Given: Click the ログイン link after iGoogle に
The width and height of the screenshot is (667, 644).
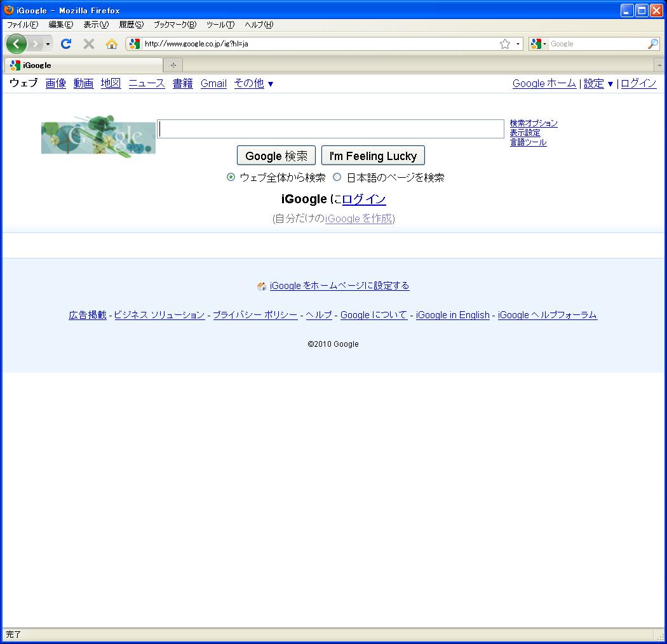Looking at the screenshot, I should (364, 199).
